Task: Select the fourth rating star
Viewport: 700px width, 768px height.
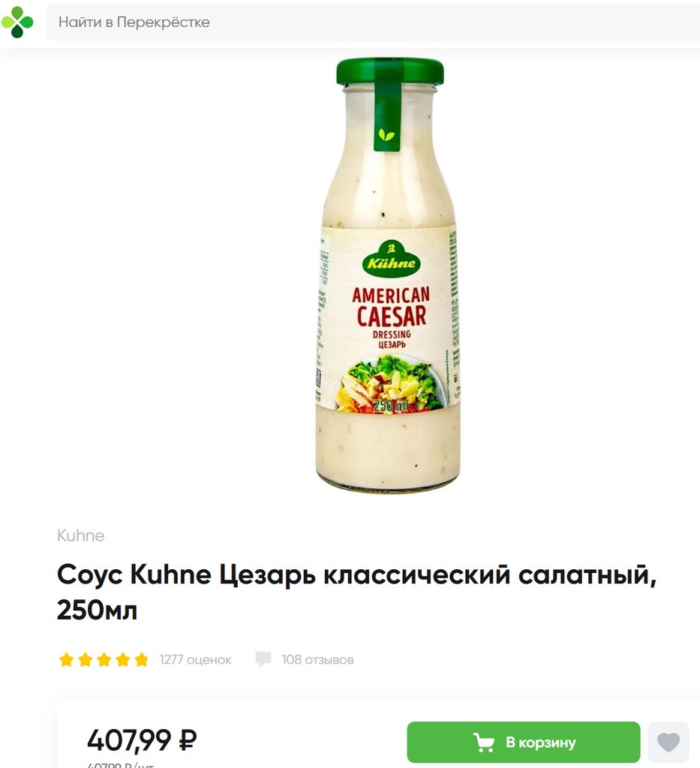Action: (122, 660)
